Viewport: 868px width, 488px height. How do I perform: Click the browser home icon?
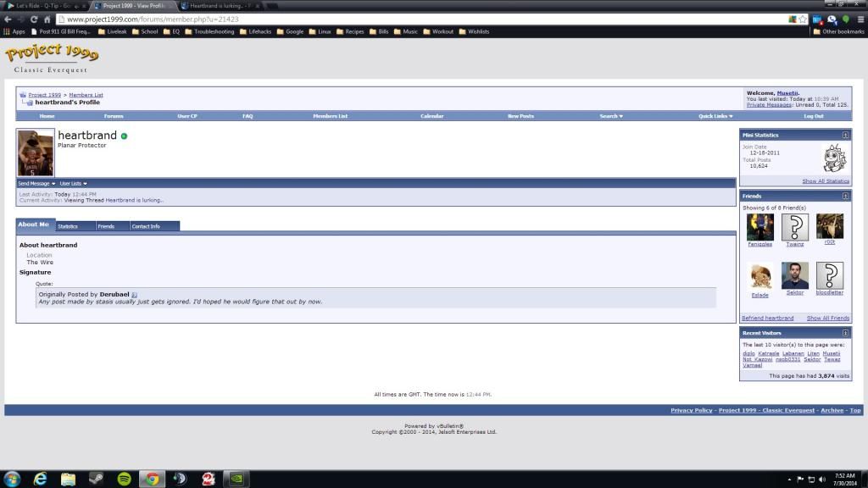(x=47, y=19)
